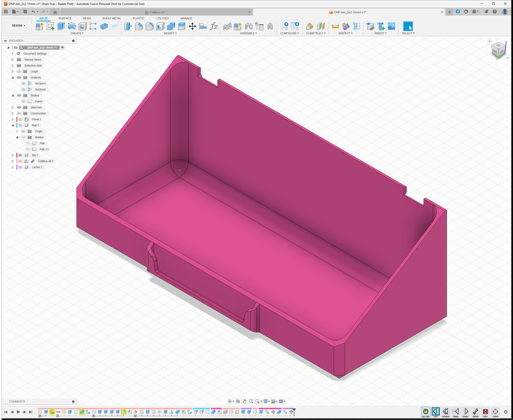Screen dimensions: 513x420
Task: Click the ON/OFF button bottom right
Action: [426, 412]
